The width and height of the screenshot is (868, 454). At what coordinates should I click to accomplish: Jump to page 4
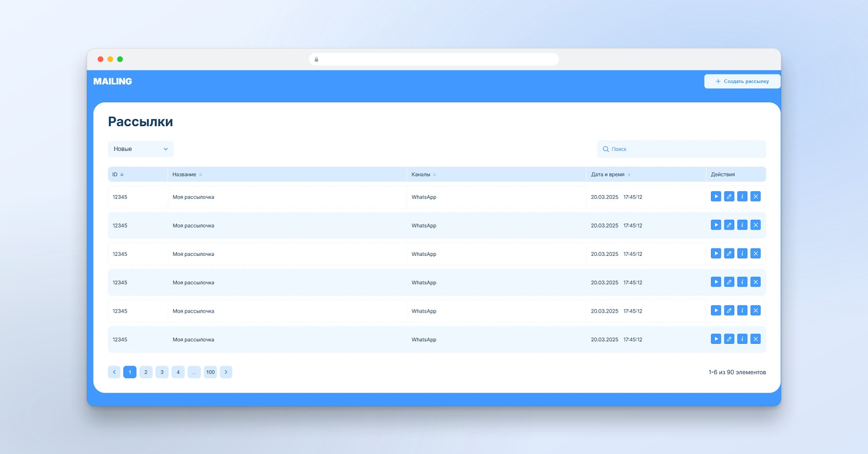coord(178,372)
